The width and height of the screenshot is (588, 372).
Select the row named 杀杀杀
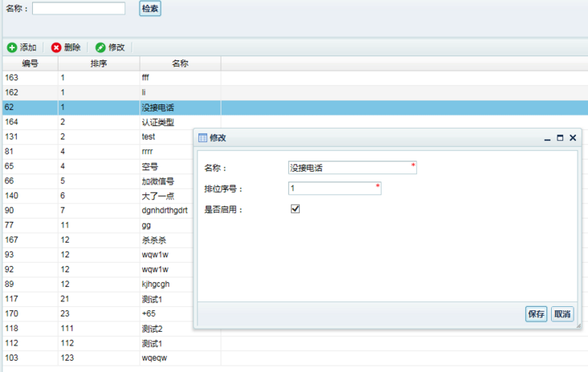(97, 240)
